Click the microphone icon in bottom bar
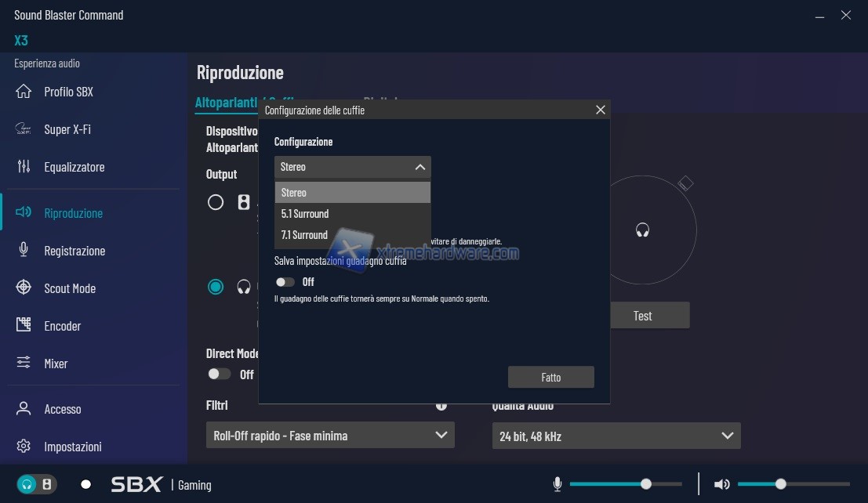 tap(557, 484)
